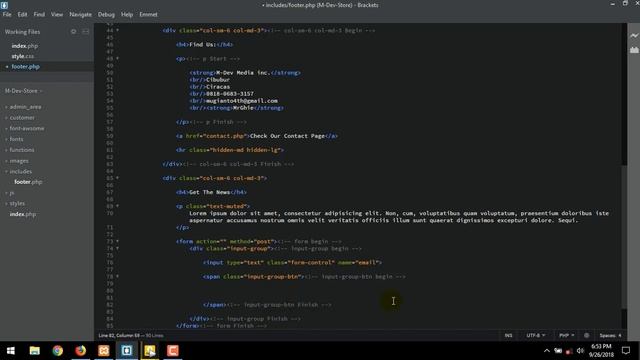The image size is (640, 360).
Task: Expand the font-awsome folder
Action: click(x=7, y=128)
